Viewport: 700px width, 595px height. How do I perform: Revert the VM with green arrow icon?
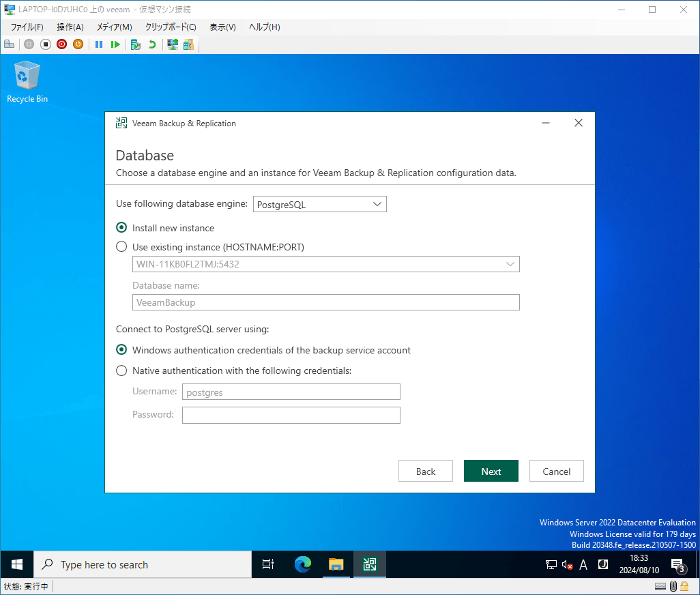152,44
